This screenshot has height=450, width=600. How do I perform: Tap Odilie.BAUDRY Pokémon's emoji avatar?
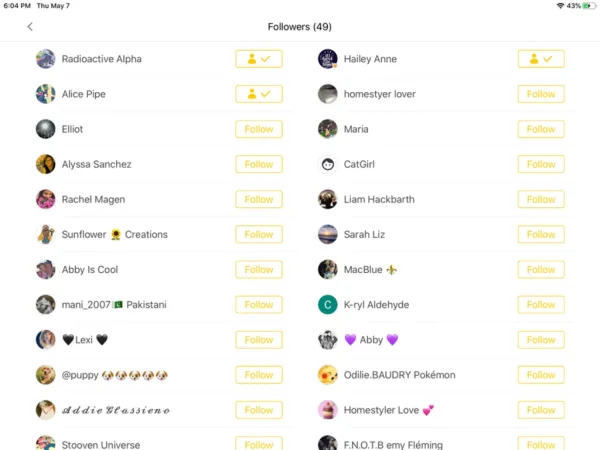pos(328,375)
